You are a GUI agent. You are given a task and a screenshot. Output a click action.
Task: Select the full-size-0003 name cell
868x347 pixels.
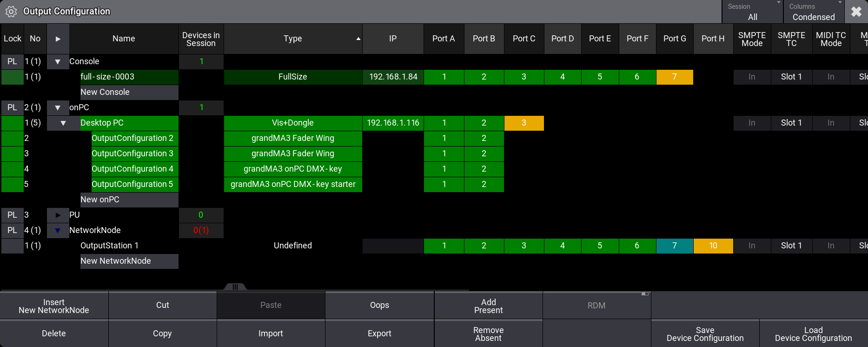(x=129, y=77)
